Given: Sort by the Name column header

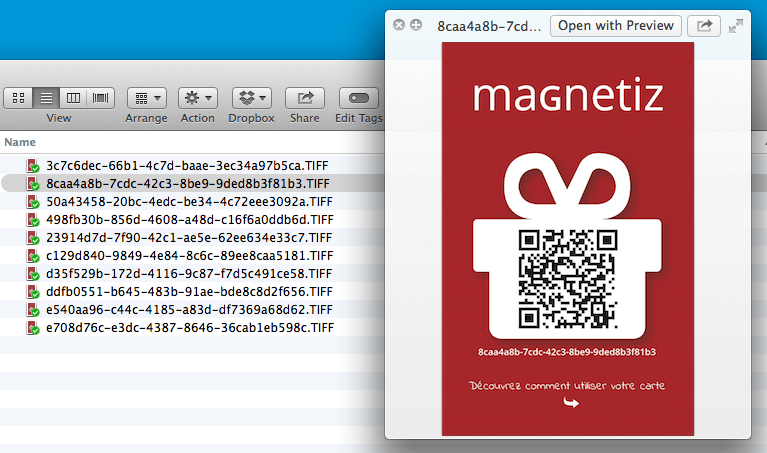Looking at the screenshot, I should point(20,143).
